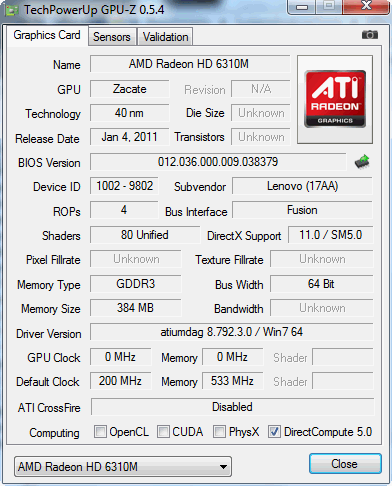Click the Memory Size 384 MB field

click(x=135, y=308)
